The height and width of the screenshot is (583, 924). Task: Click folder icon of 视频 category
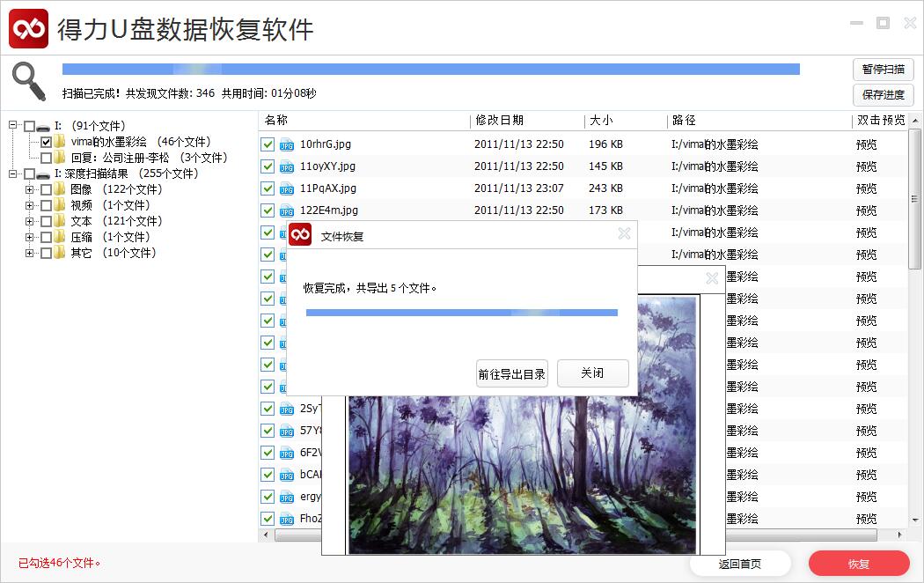(60, 205)
